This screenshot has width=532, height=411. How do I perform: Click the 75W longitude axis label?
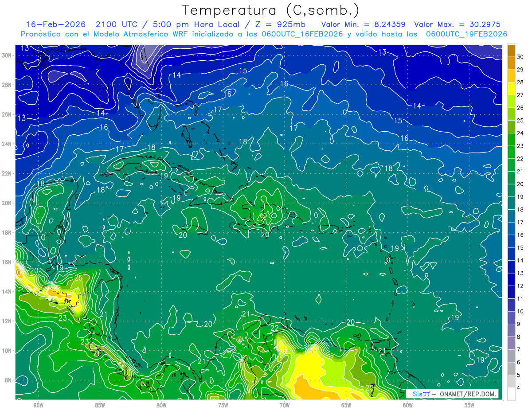[223, 405]
